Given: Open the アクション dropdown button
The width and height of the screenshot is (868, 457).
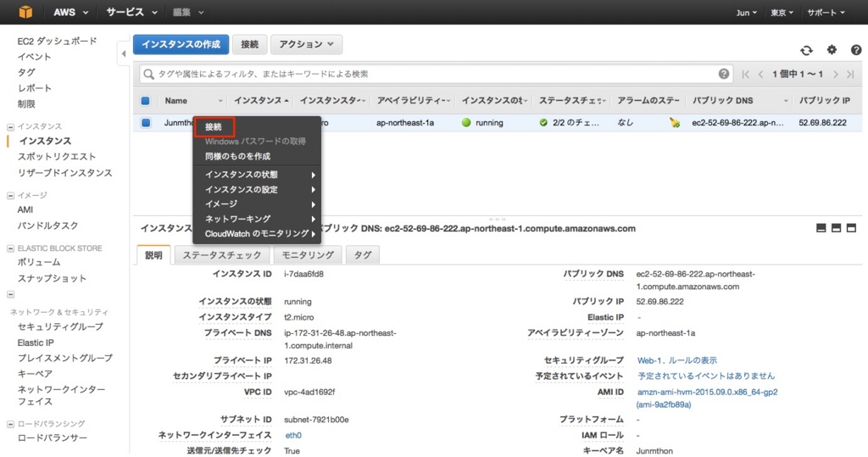Looking at the screenshot, I should [306, 44].
